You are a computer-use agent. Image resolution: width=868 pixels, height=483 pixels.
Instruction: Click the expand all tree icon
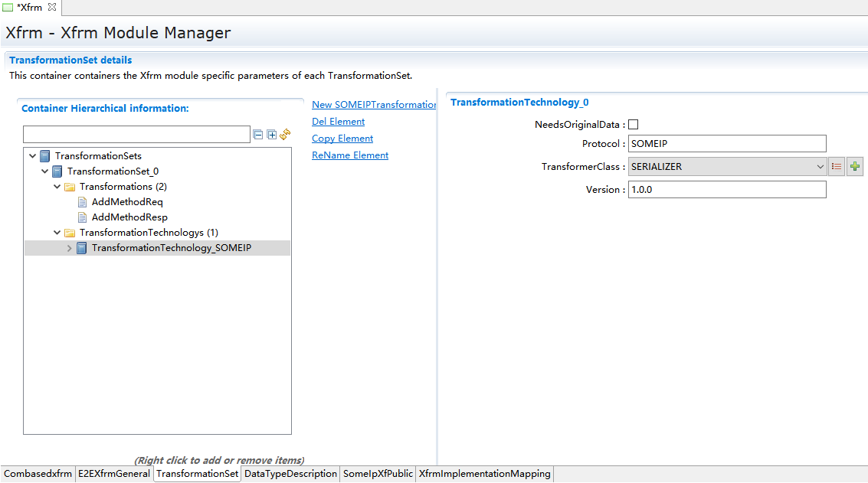click(x=271, y=135)
